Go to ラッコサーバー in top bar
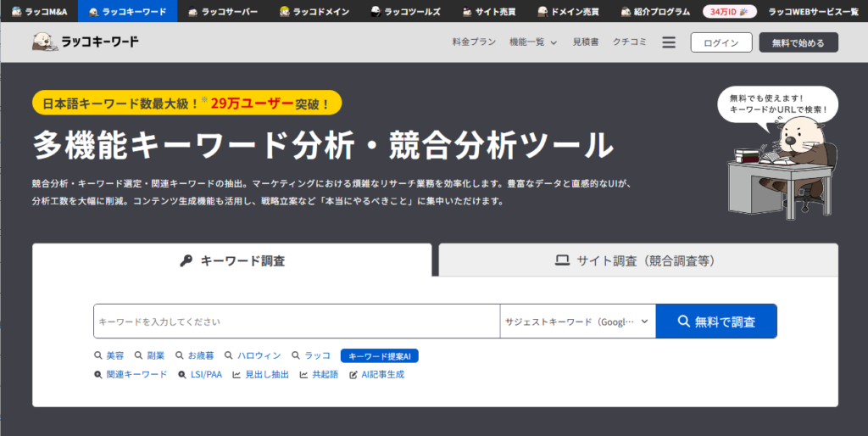Viewport: 868px width, 436px height. (x=223, y=11)
